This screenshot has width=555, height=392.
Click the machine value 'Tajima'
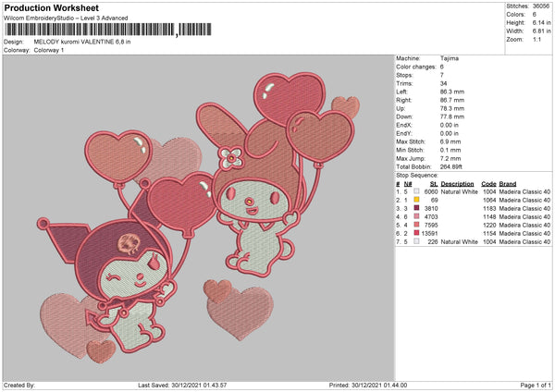pos(450,58)
